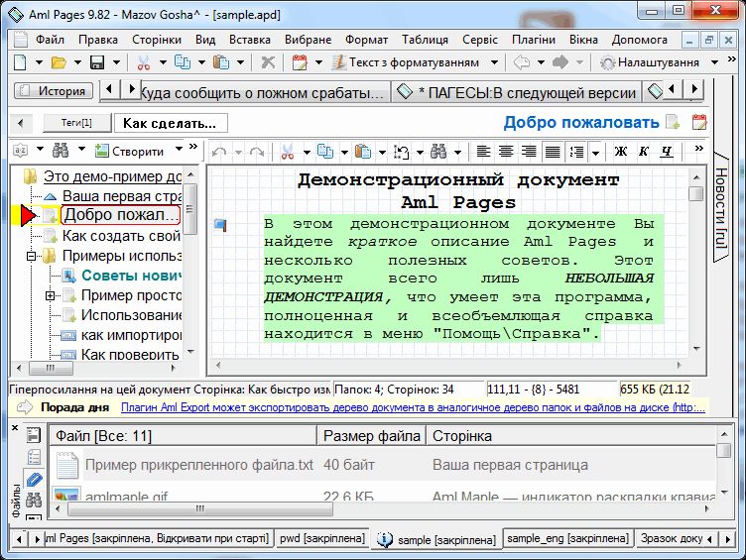746x560 pixels.
Task: Toggle right text alignment
Action: click(529, 152)
